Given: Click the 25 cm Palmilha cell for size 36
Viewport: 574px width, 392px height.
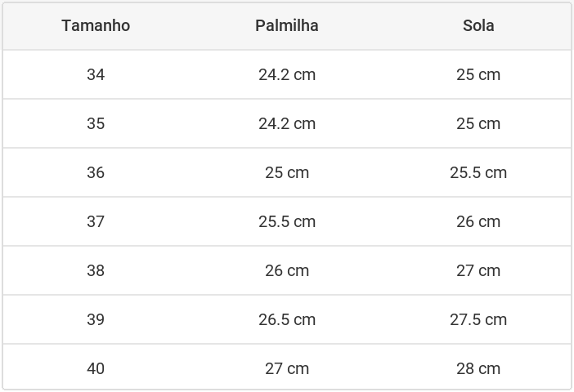Looking at the screenshot, I should pos(287,172).
